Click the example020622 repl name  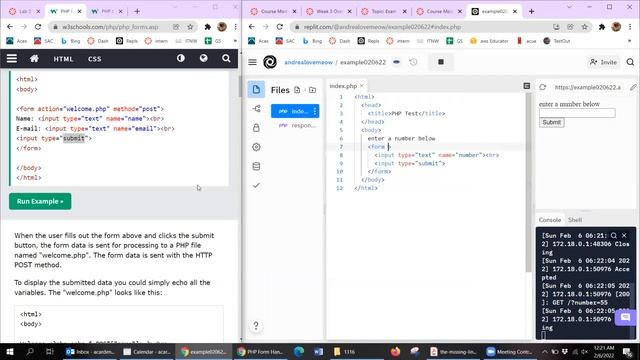[x=363, y=62]
